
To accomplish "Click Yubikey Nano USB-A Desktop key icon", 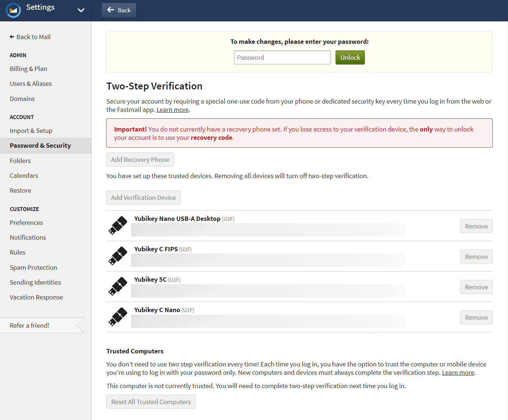I will click(x=118, y=226).
